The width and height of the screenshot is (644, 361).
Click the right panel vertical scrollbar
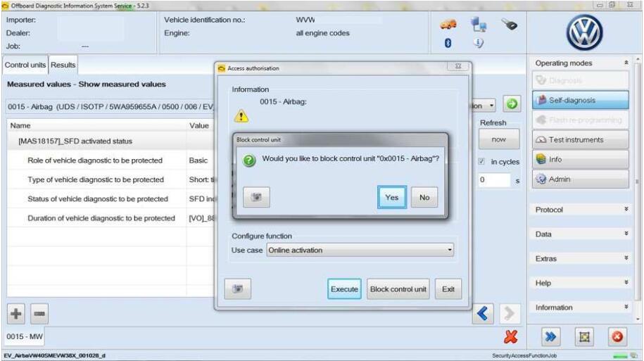638,181
